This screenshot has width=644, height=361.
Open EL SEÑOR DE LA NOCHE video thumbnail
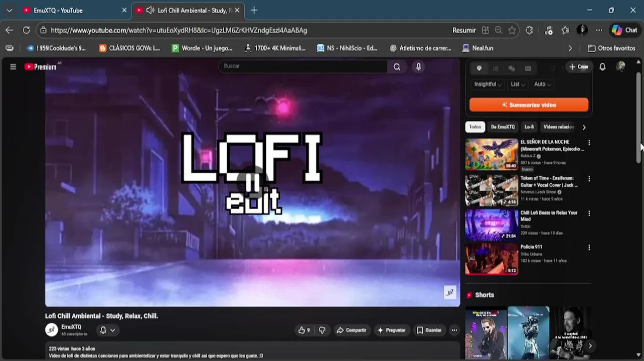coord(492,154)
